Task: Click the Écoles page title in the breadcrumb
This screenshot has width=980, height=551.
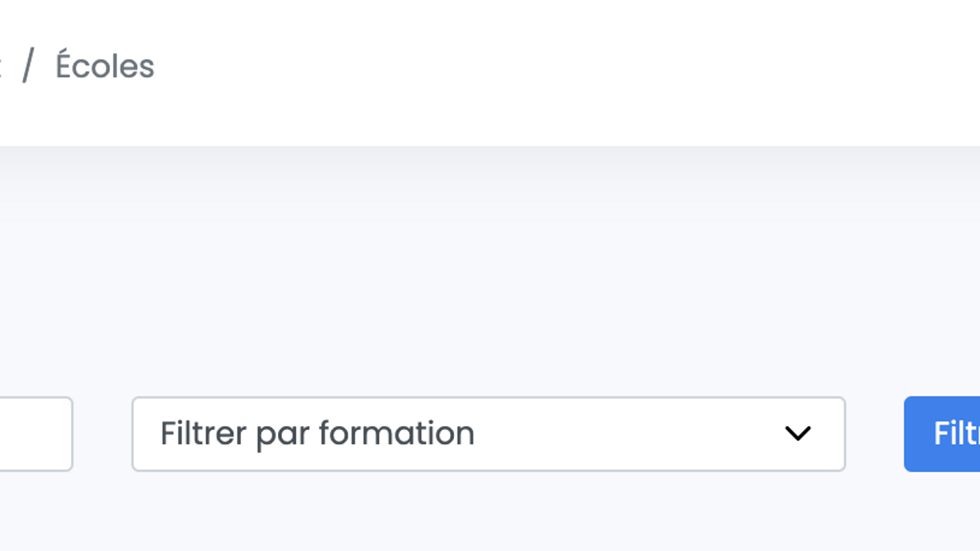Action: click(105, 67)
